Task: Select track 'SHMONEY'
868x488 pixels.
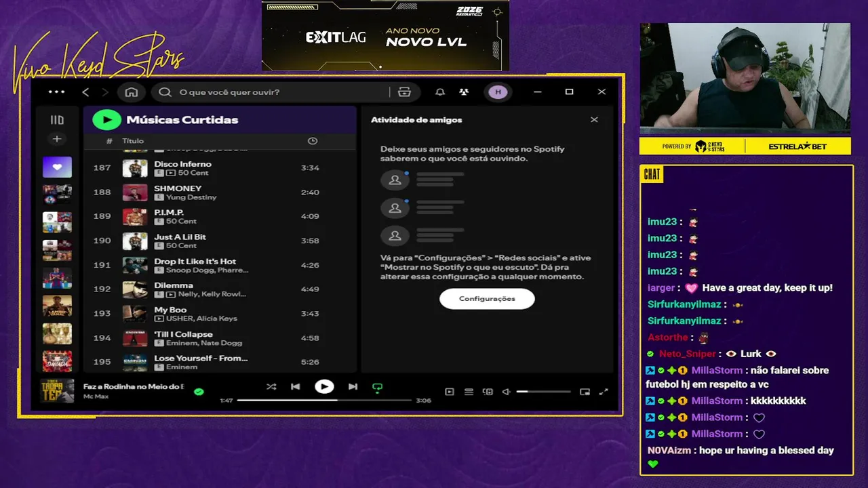Action: [220, 192]
